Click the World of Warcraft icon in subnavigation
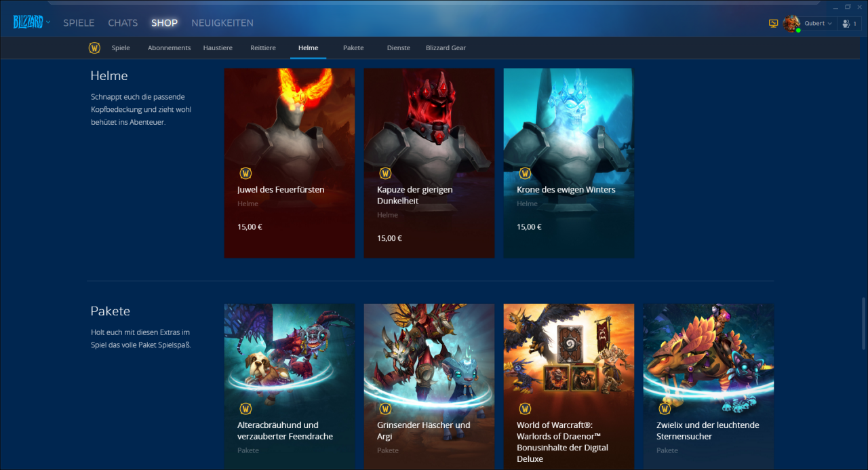Screen dimensions: 868x470 pos(94,47)
